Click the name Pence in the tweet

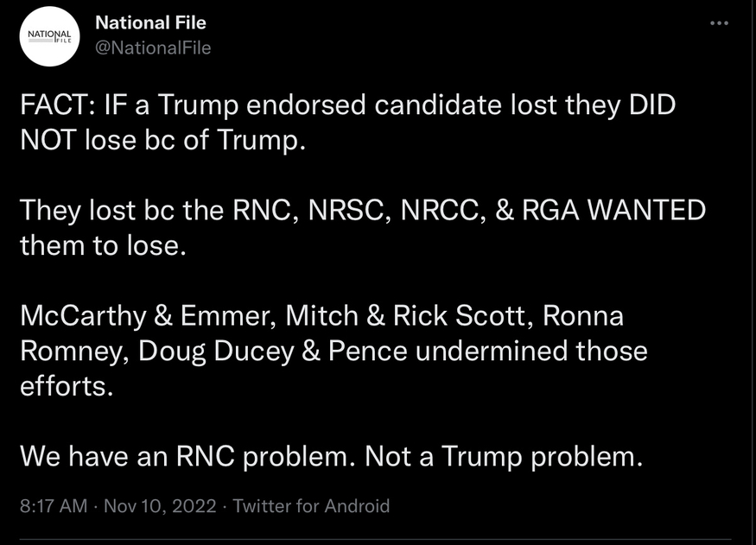[x=368, y=352]
